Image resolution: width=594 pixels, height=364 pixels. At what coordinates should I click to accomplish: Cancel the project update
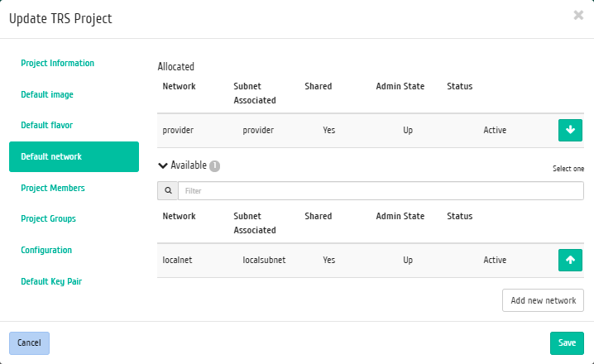pos(29,343)
